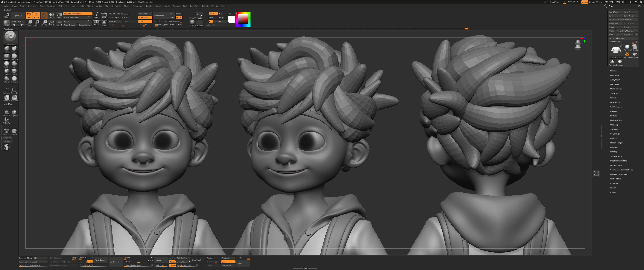Expand the Subtool palette section
Screen dimensions: 644x270
pyautogui.click(x=613, y=71)
